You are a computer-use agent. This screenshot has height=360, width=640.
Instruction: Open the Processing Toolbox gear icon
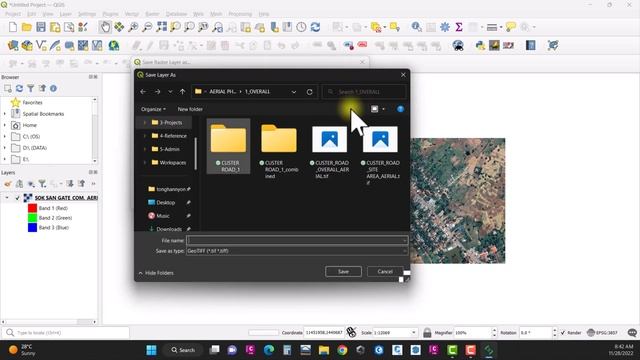pyautogui.click(x=445, y=27)
